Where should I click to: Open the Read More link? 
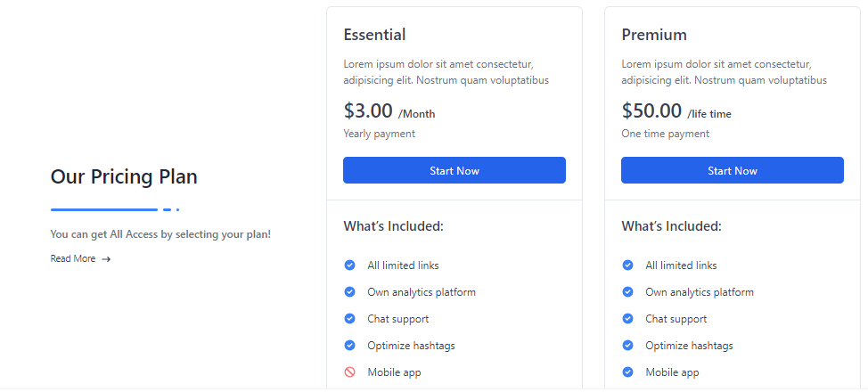pos(80,258)
